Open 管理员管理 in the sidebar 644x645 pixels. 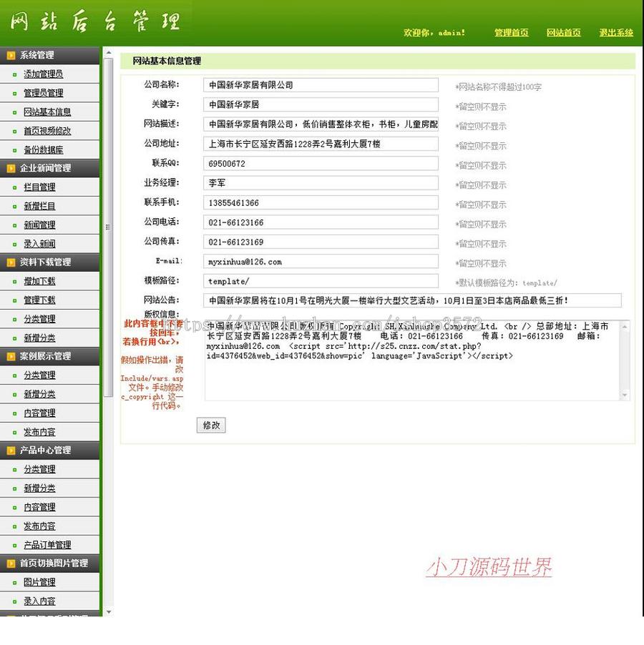43,93
